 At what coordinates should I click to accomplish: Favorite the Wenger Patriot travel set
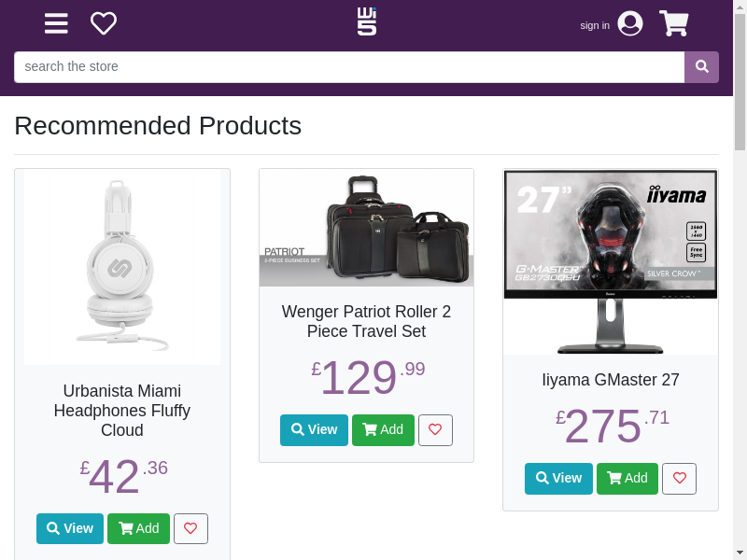click(x=435, y=430)
